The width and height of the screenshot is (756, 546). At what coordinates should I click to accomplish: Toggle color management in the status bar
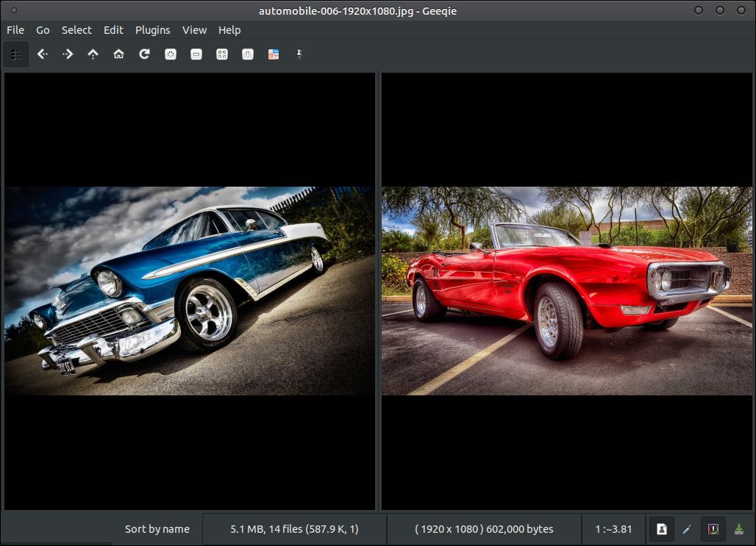tap(713, 529)
